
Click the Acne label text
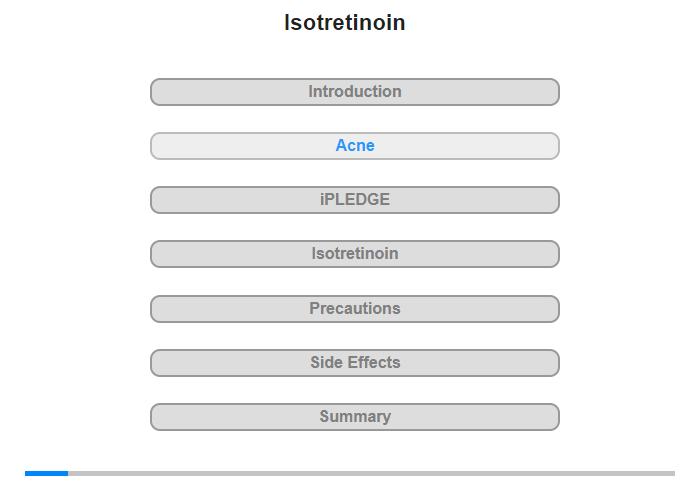coord(355,146)
